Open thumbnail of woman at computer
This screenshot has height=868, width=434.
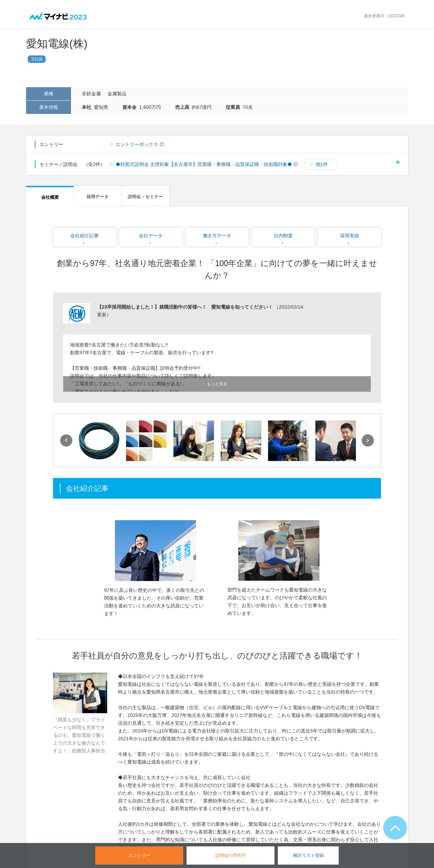194,441
